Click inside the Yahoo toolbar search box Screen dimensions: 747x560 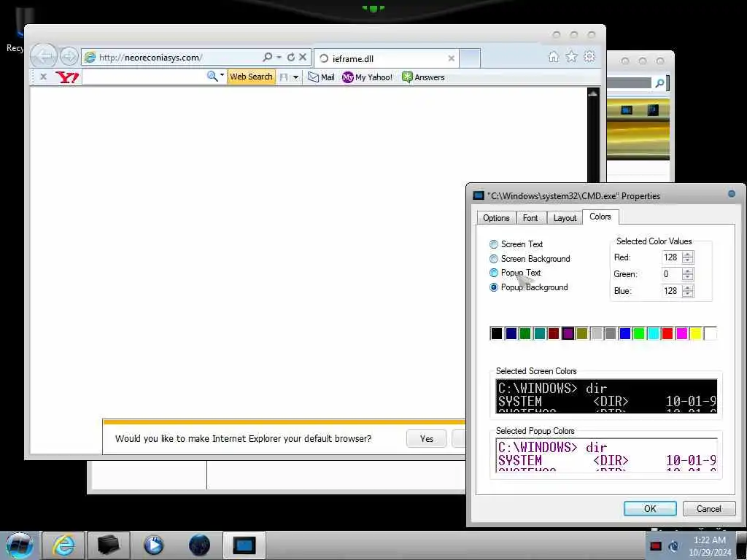coord(144,77)
